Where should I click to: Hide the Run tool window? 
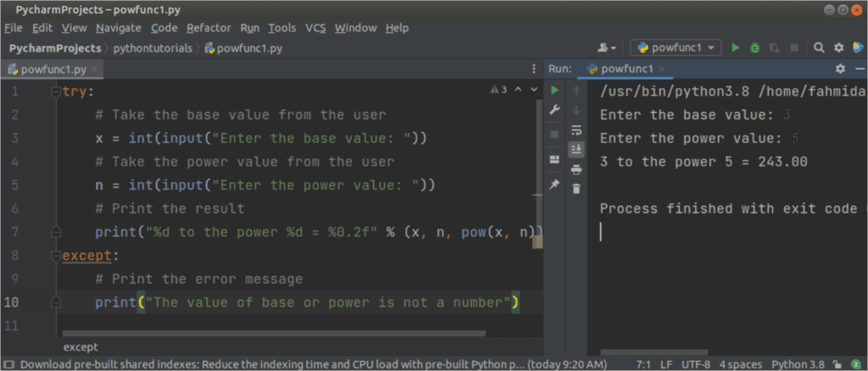click(860, 69)
